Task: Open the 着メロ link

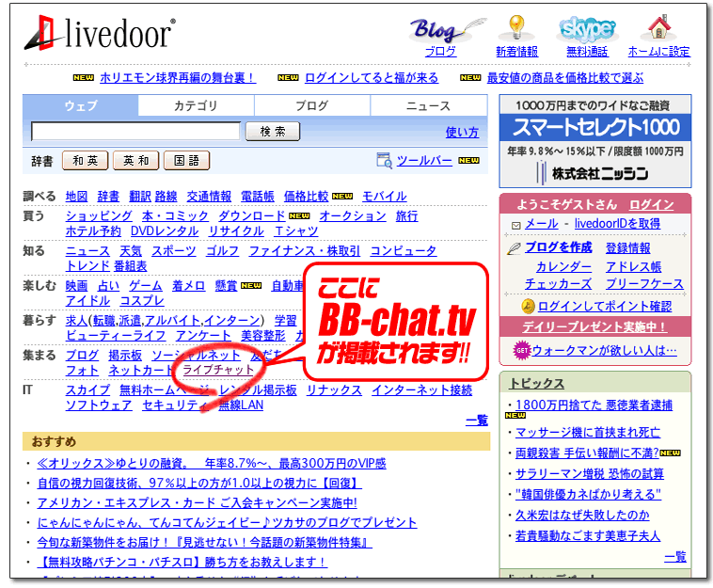Action: (x=188, y=286)
